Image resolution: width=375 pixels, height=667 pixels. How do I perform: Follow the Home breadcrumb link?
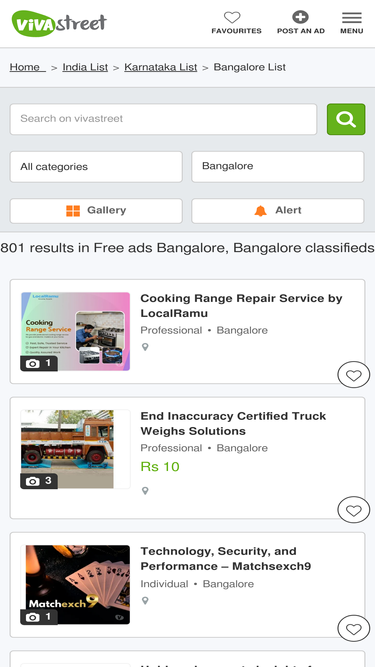(27, 67)
